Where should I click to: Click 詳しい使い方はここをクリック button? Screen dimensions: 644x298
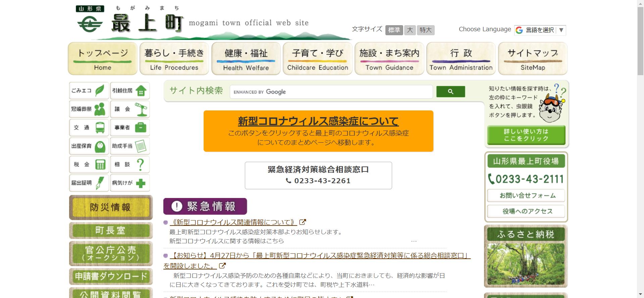pos(526,135)
